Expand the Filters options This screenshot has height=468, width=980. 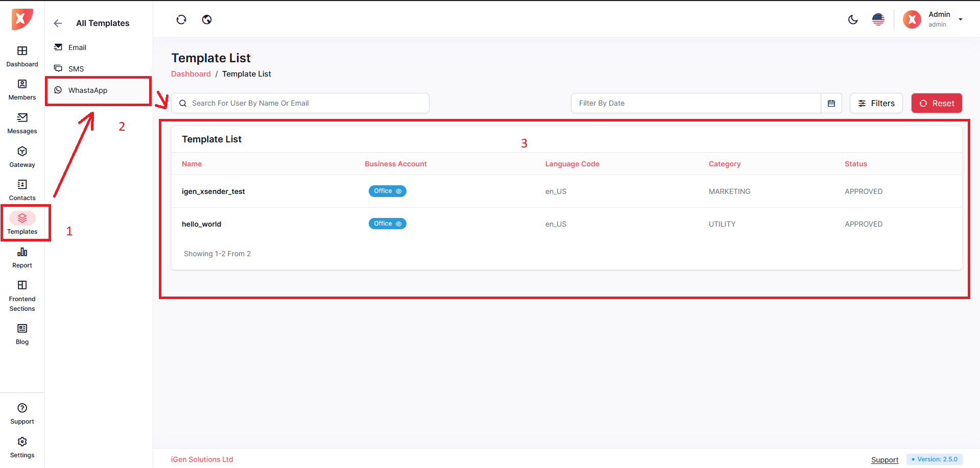(x=876, y=103)
